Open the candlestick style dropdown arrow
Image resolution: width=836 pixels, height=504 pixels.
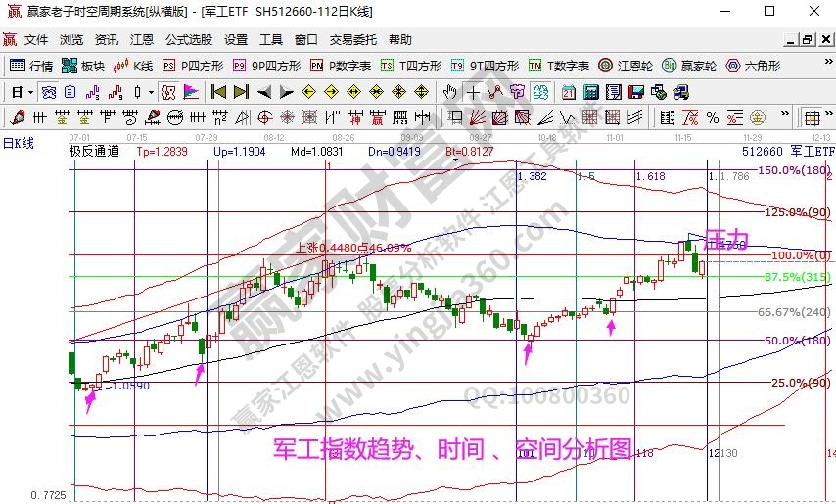click(150, 92)
